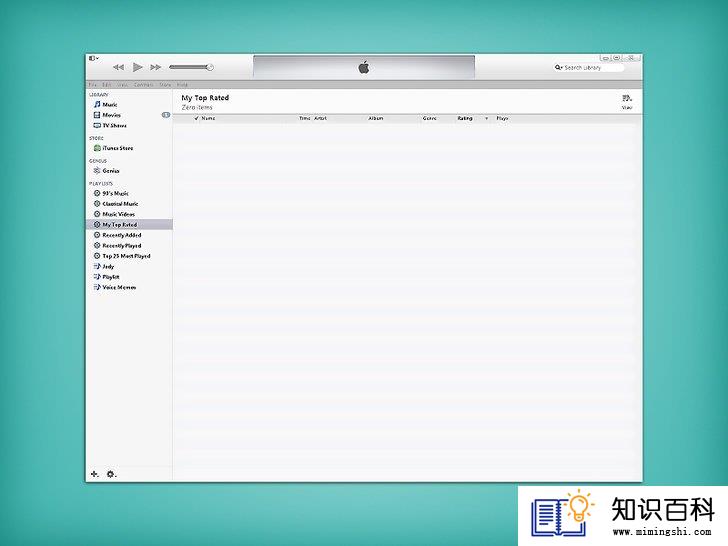
Task: Sort by the Rating column header
Action: point(465,118)
